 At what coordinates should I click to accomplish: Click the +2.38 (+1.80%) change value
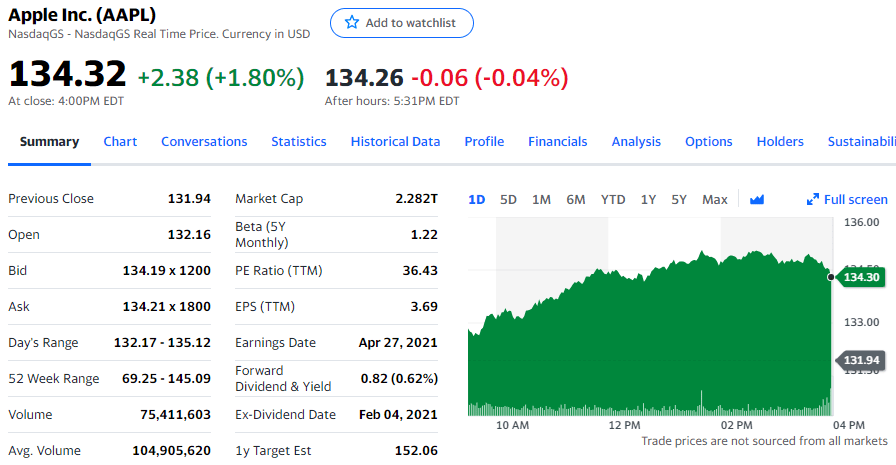point(221,78)
